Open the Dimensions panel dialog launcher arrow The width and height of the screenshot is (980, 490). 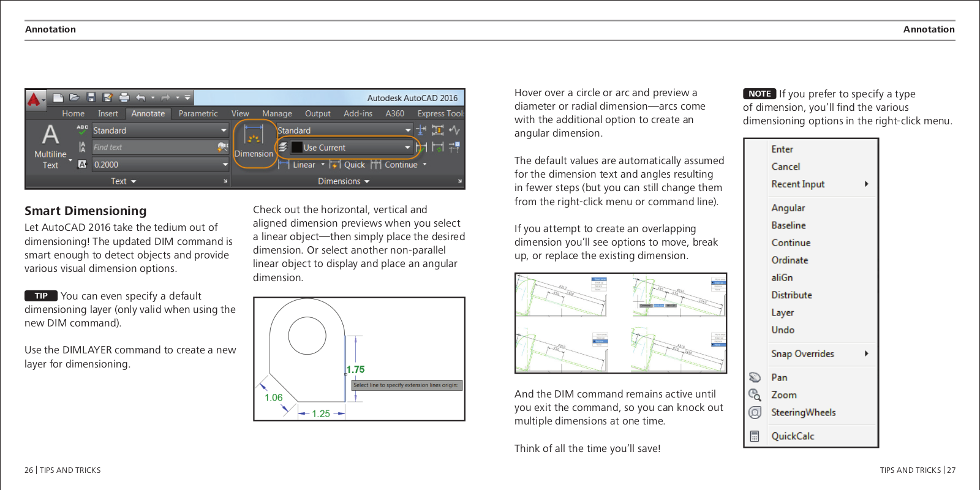pos(460,181)
